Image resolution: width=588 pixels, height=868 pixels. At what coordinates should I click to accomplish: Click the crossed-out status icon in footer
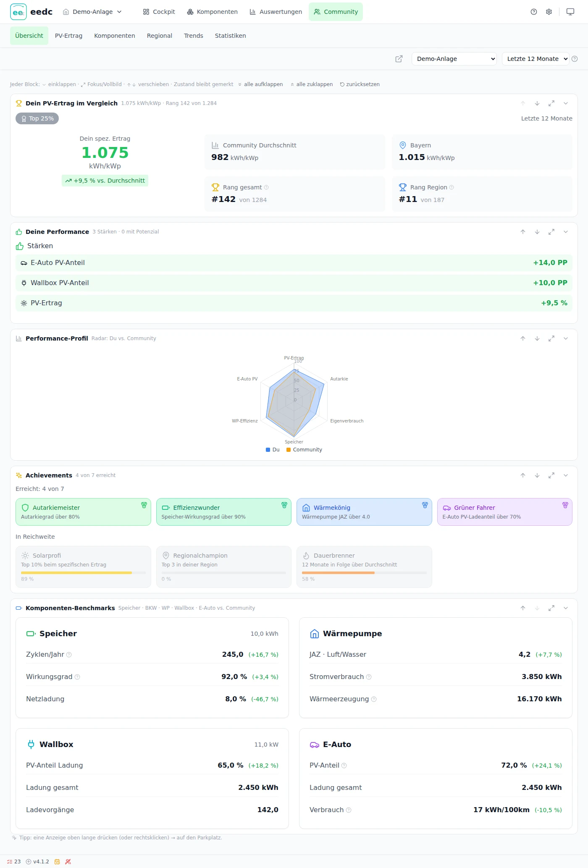click(68, 861)
